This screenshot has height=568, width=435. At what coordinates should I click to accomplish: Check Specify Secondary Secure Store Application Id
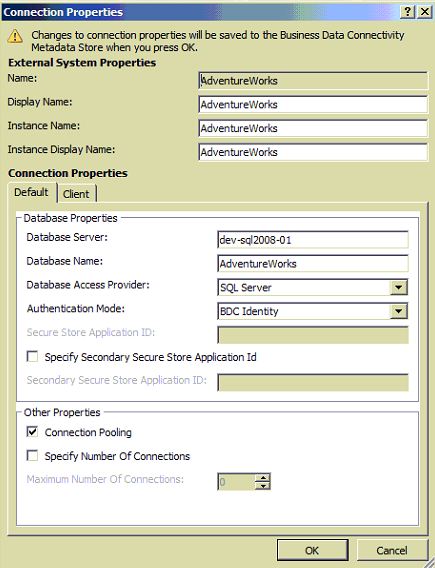pos(32,356)
